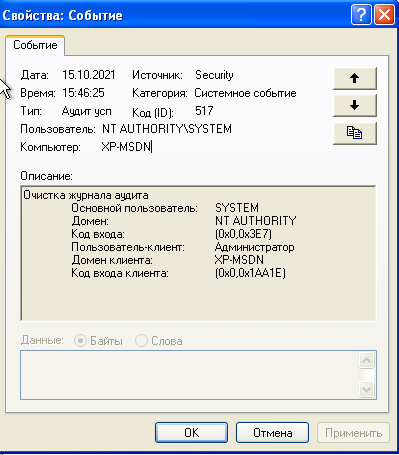The image size is (399, 455).
Task: Show the previous event with up arrow
Action: click(355, 78)
